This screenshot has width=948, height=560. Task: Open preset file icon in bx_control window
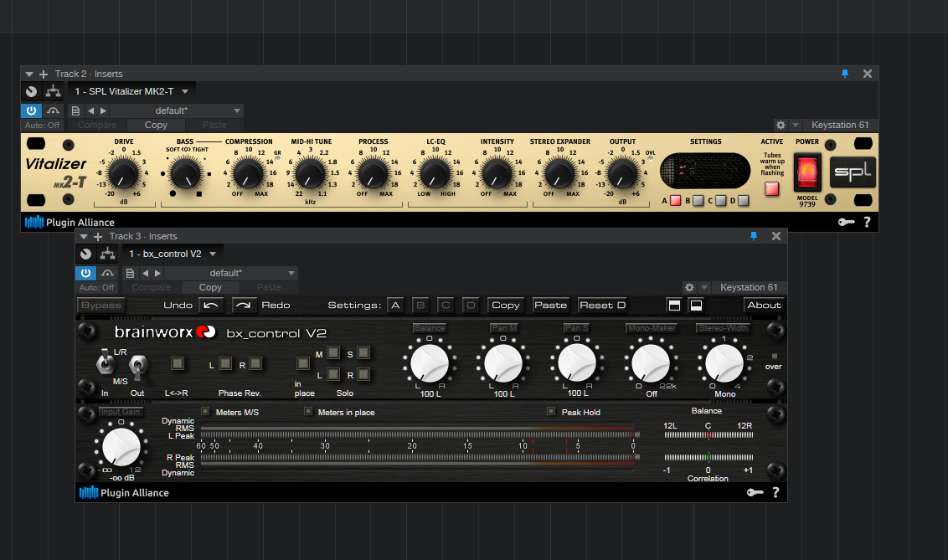coord(130,273)
